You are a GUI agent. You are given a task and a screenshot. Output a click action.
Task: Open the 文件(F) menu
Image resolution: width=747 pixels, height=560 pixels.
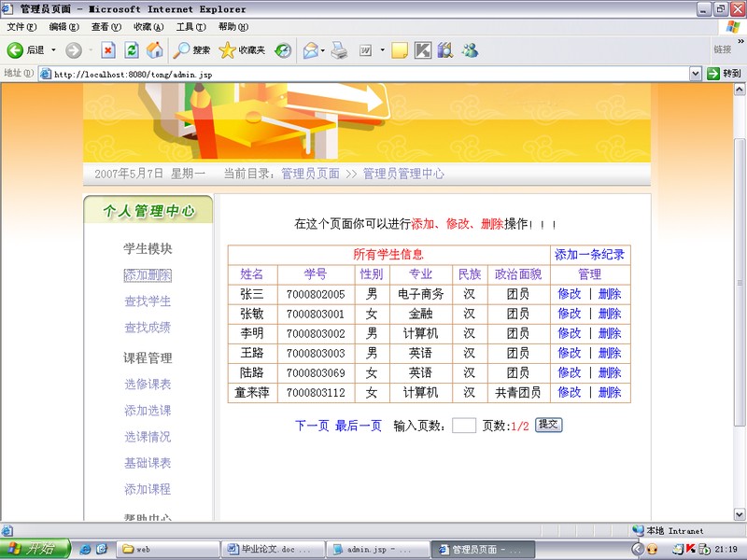[x=21, y=27]
